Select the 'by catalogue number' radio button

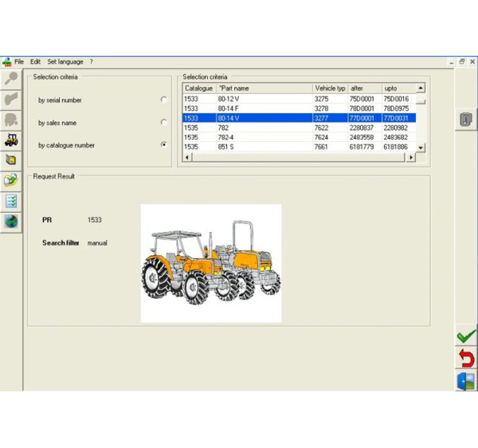(x=163, y=144)
